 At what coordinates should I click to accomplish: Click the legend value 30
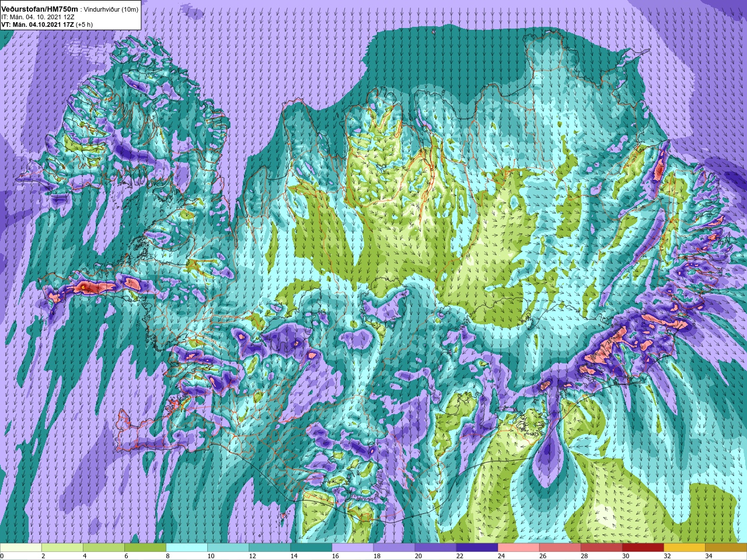click(626, 556)
